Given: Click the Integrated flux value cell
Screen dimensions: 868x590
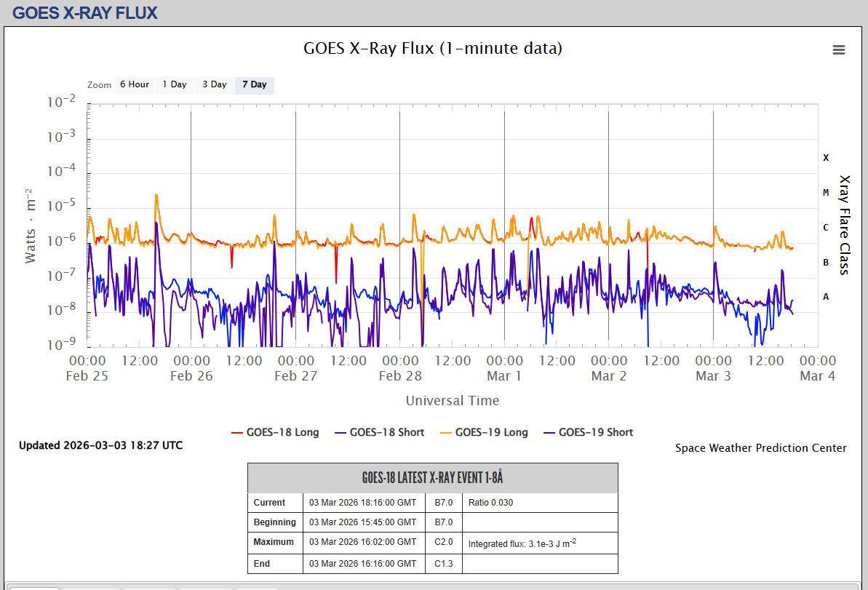Looking at the screenshot, I should pos(522,543).
